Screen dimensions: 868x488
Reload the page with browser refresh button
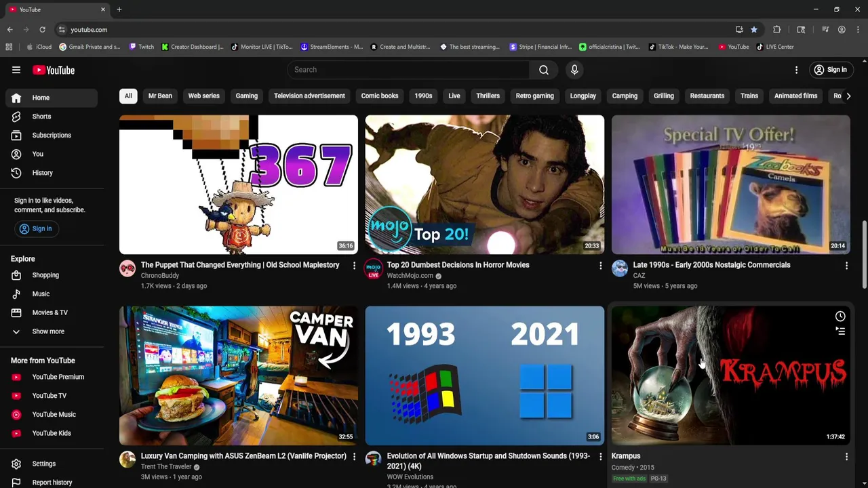(42, 30)
